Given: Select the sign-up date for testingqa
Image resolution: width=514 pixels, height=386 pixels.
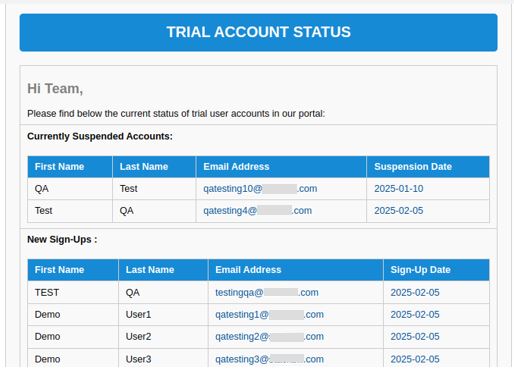Looking at the screenshot, I should click(415, 292).
